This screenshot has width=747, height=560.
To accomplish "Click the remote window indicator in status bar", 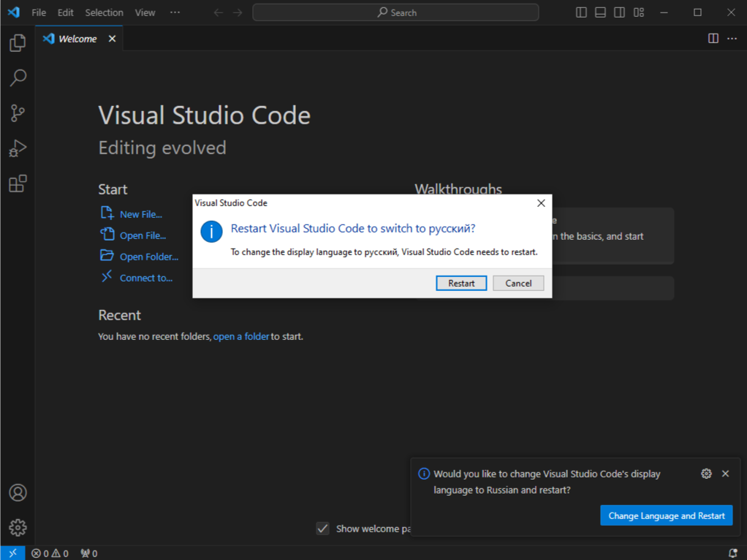I will pos(13,553).
